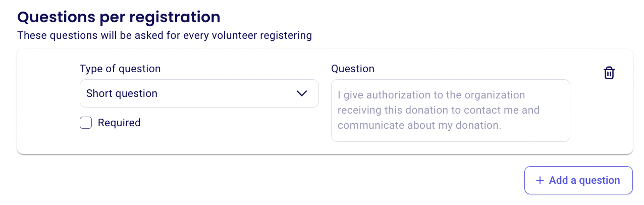Click the volunteer registering description text
The image size is (644, 205).
click(x=165, y=36)
